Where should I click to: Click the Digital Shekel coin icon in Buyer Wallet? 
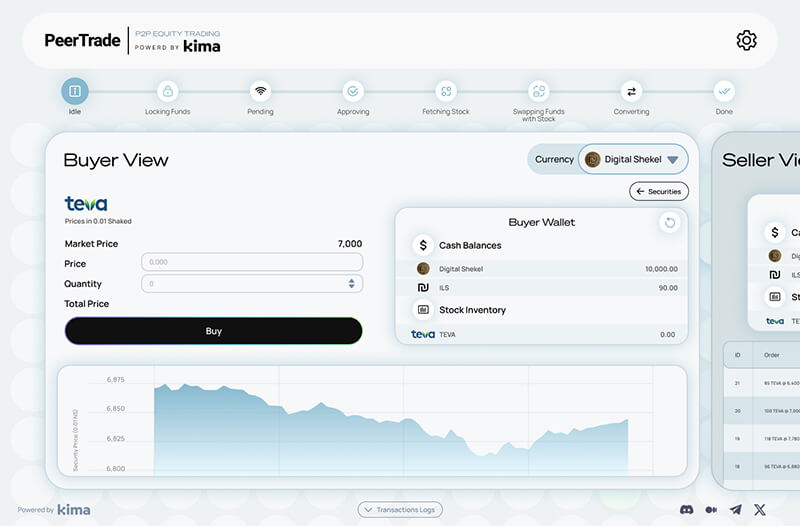click(x=423, y=268)
